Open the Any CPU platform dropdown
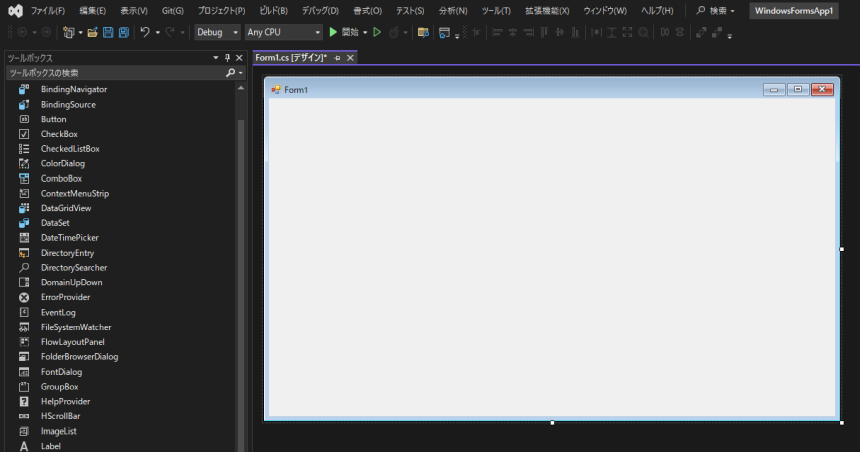Image resolution: width=860 pixels, height=452 pixels. coord(284,32)
